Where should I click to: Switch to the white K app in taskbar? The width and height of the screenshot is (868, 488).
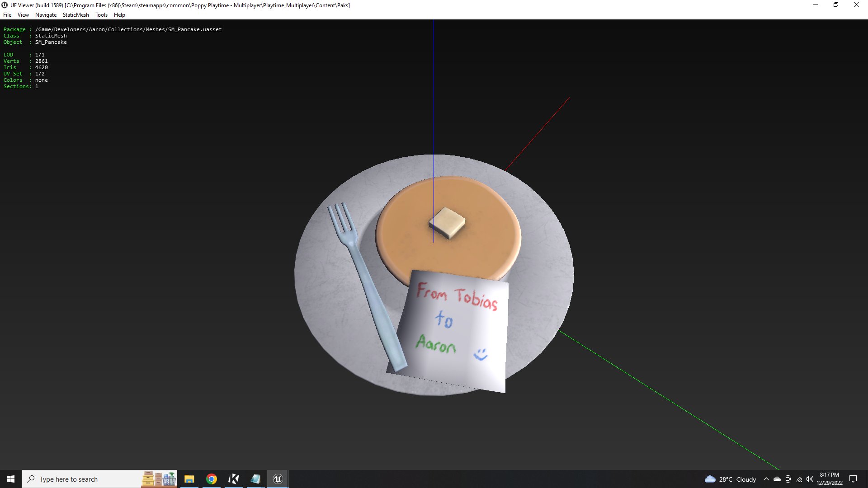(234, 479)
